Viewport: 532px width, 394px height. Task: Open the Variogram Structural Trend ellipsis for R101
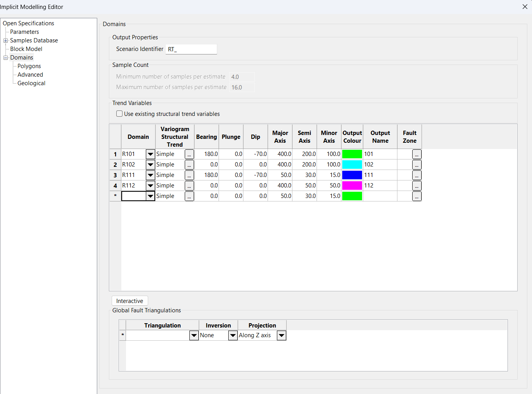point(189,154)
